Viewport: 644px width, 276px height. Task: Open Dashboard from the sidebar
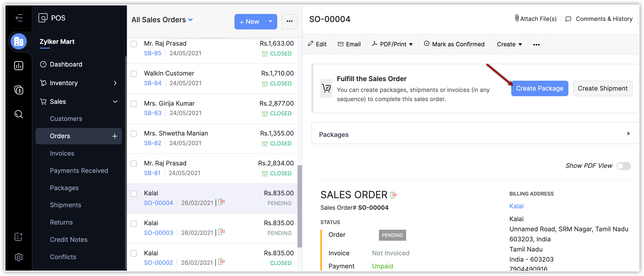(x=66, y=64)
